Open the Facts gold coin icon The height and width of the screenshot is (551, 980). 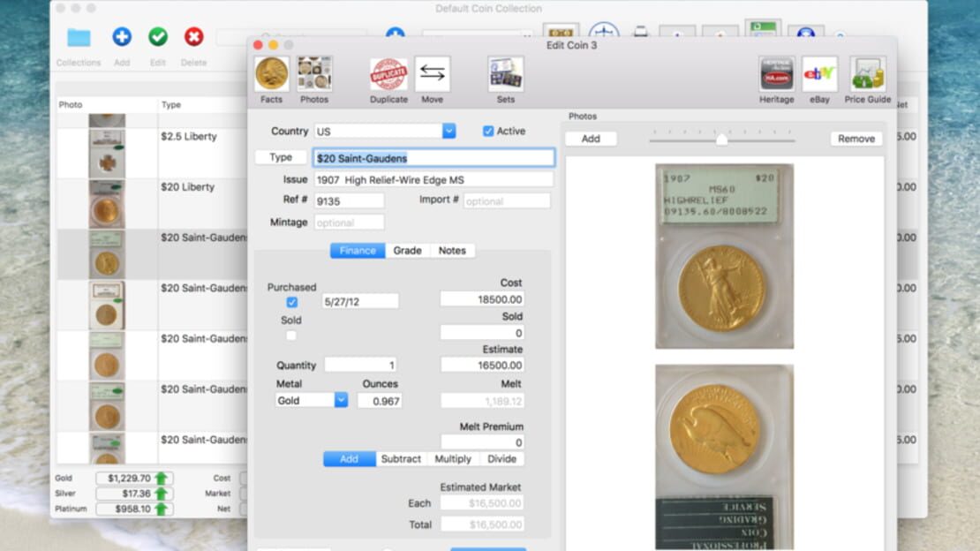click(x=271, y=74)
